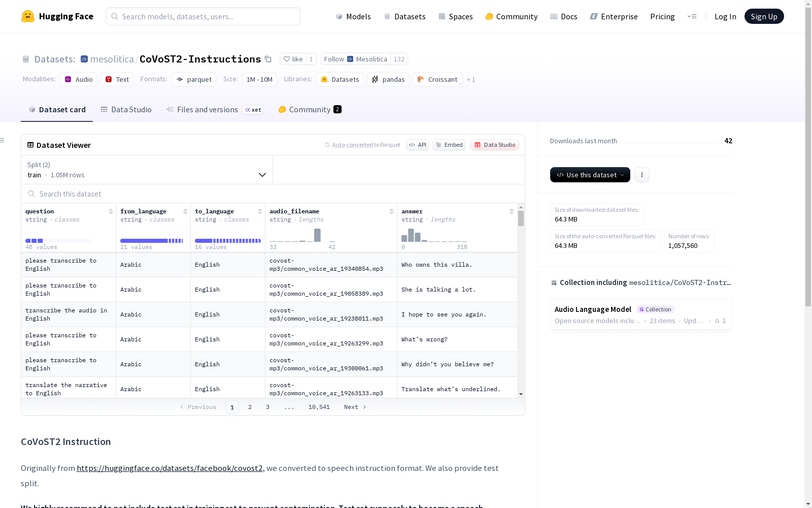The image size is (812, 508).
Task: Open the Data Studio tab
Action: 126,110
